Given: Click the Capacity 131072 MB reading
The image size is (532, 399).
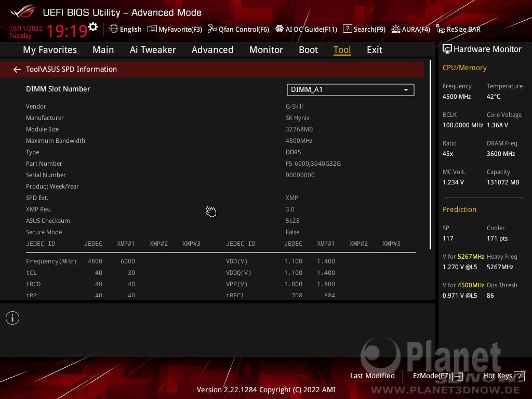Looking at the screenshot, I should point(503,182).
